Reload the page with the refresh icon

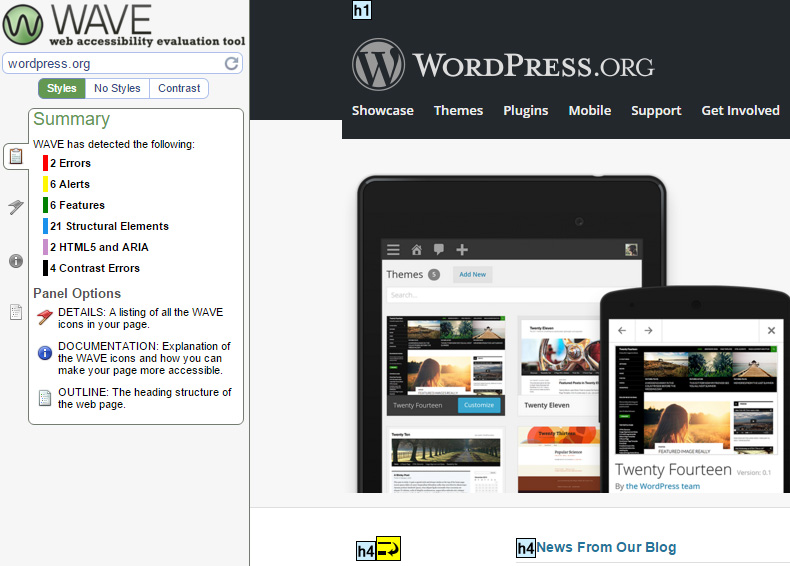click(x=231, y=64)
